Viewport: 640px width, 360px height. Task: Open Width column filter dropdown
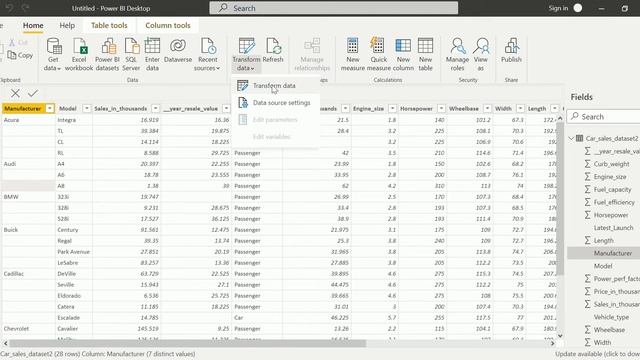click(520, 109)
